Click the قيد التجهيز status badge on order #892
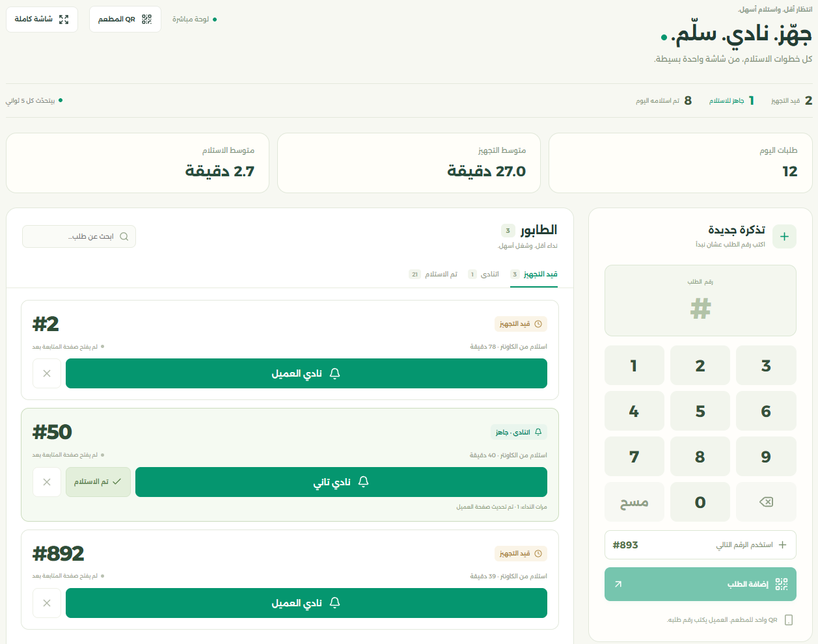This screenshot has height=644, width=818. [x=521, y=554]
